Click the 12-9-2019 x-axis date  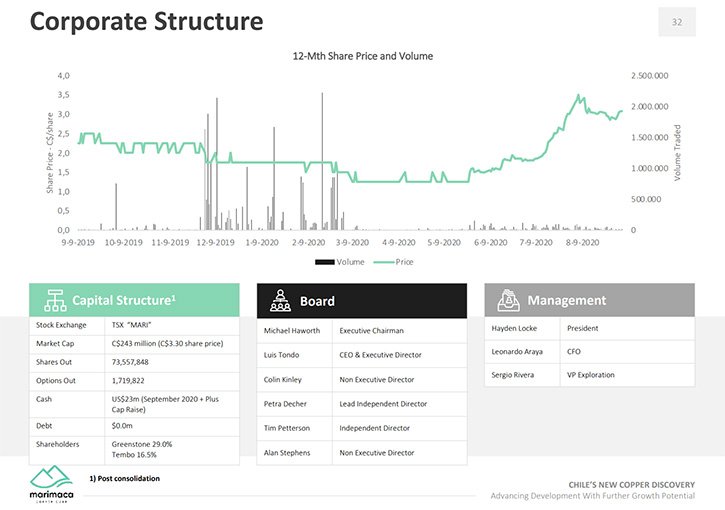coord(215,242)
